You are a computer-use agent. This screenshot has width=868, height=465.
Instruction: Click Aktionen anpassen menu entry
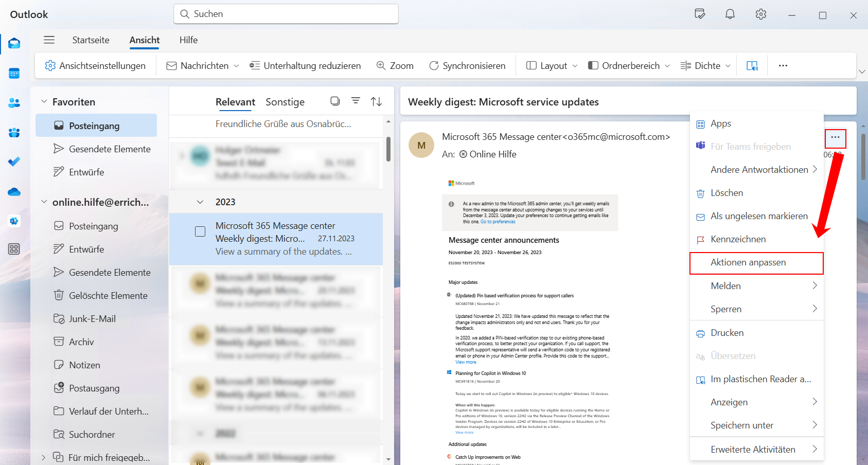[756, 263]
